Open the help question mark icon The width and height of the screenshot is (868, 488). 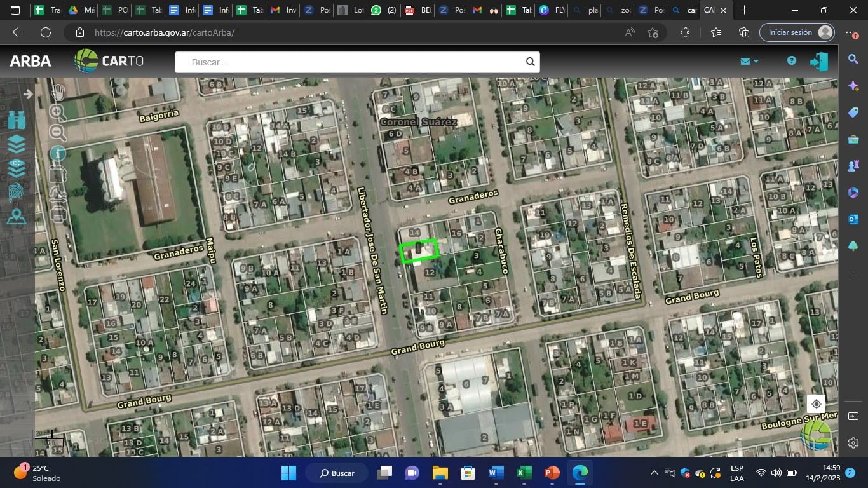click(x=791, y=61)
